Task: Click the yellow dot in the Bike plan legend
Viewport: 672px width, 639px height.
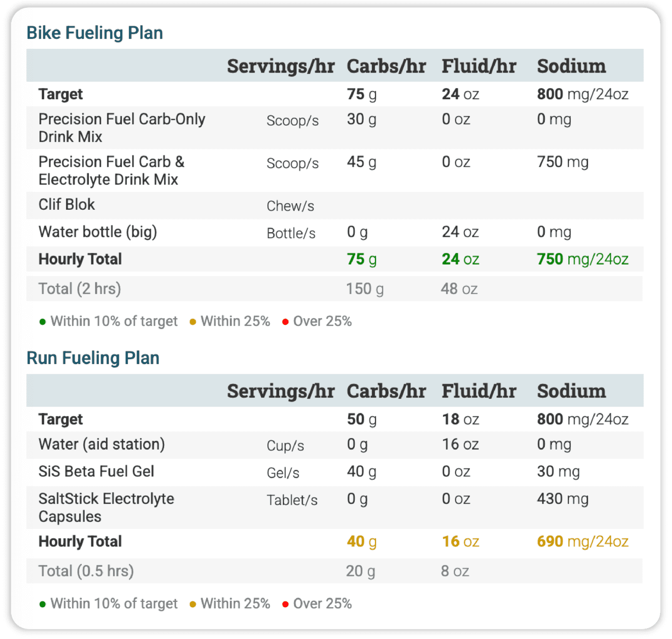Action: click(x=192, y=322)
